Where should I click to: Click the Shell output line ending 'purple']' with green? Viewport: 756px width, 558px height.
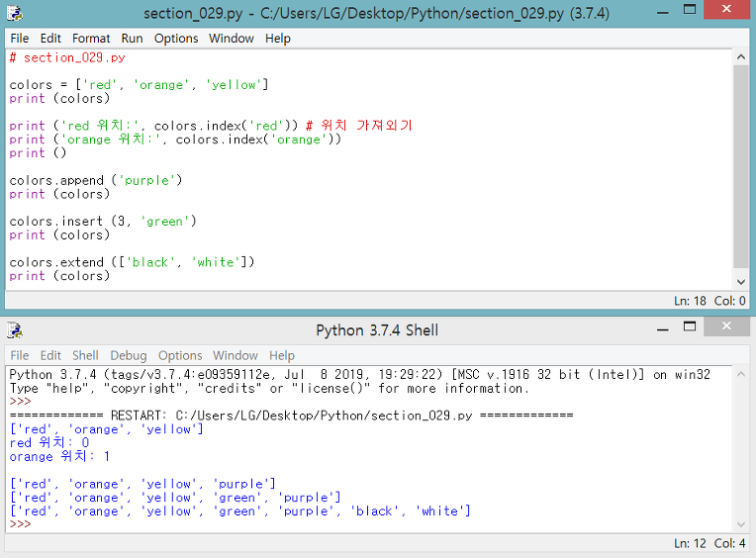pos(175,498)
